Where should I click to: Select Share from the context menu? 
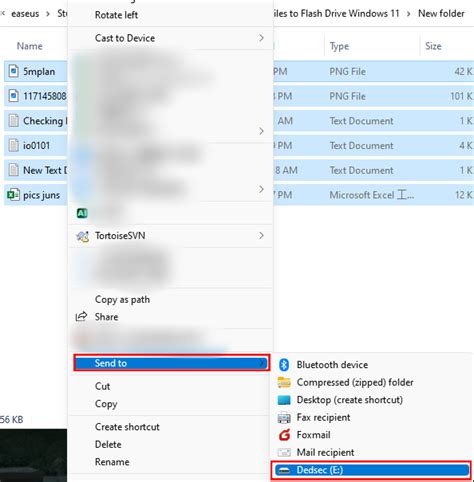tap(106, 317)
